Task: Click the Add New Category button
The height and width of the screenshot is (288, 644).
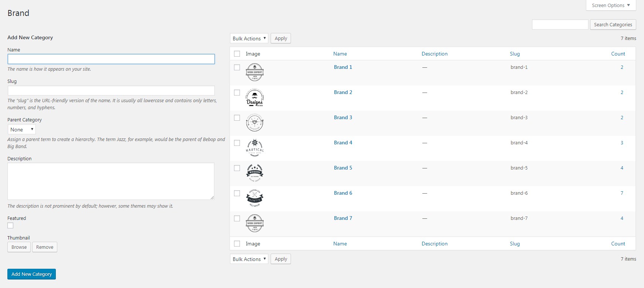Action: [x=31, y=274]
